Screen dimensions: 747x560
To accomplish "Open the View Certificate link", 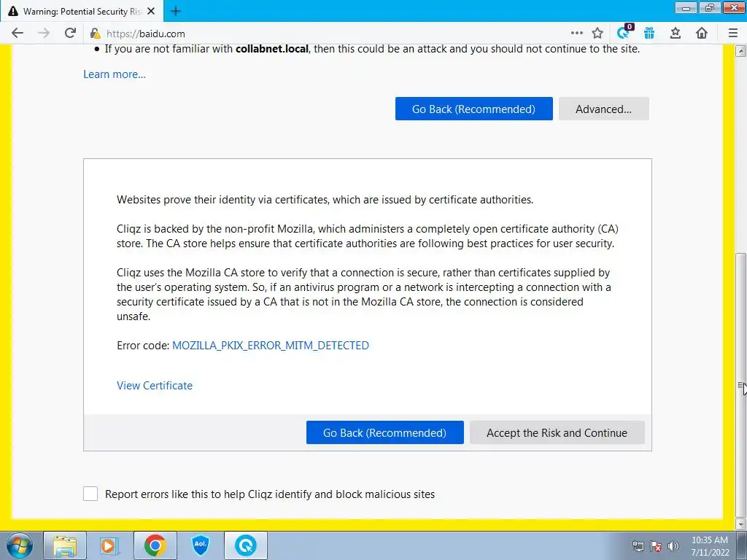I will tap(155, 385).
